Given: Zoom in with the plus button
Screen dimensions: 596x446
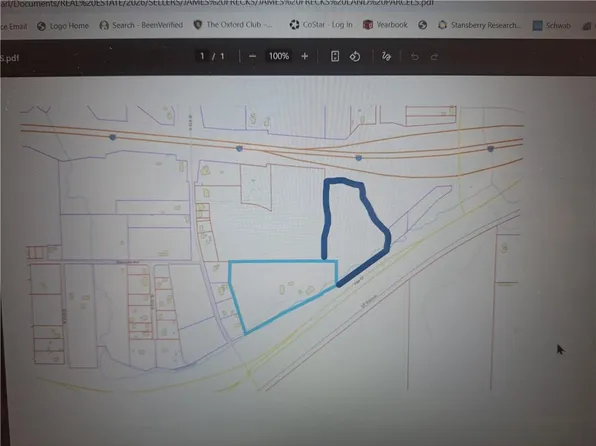Looking at the screenshot, I should coord(304,57).
